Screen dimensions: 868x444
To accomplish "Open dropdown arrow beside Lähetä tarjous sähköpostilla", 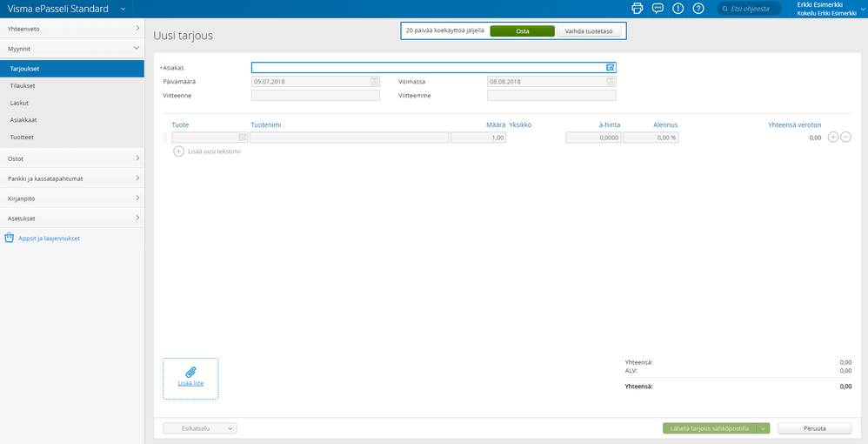I will point(763,428).
